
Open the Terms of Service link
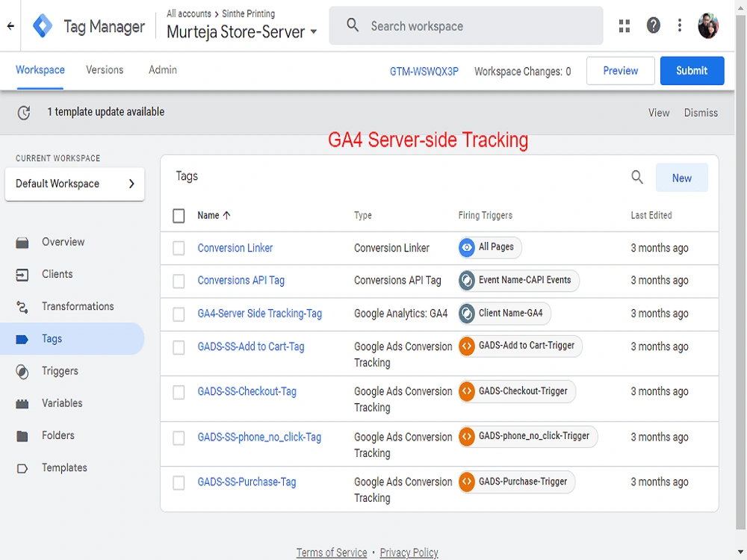[332, 553]
